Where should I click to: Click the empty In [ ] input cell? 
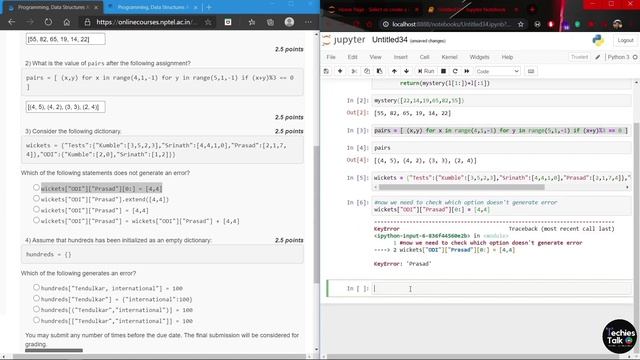coord(502,288)
